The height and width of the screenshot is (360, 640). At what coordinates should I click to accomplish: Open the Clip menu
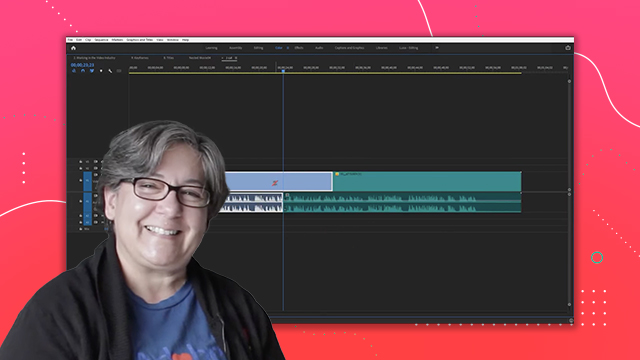pos(88,40)
